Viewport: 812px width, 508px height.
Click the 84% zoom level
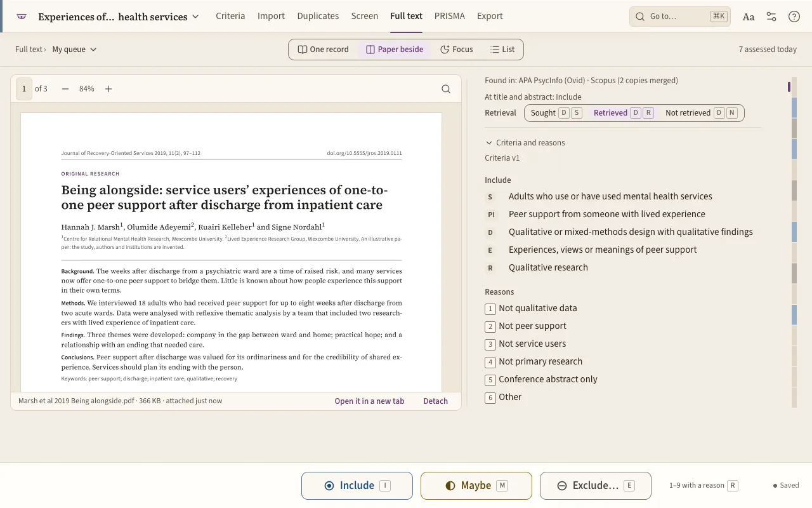tap(86, 89)
